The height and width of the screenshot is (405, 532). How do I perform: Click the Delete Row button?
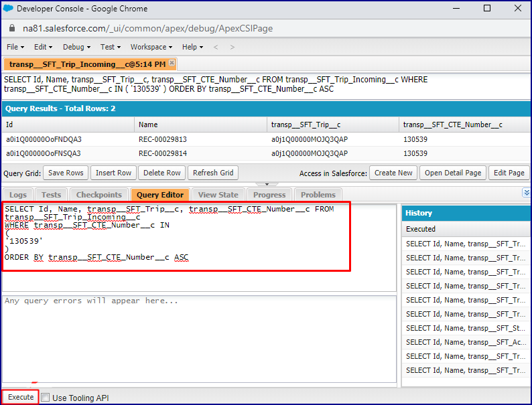(x=162, y=173)
